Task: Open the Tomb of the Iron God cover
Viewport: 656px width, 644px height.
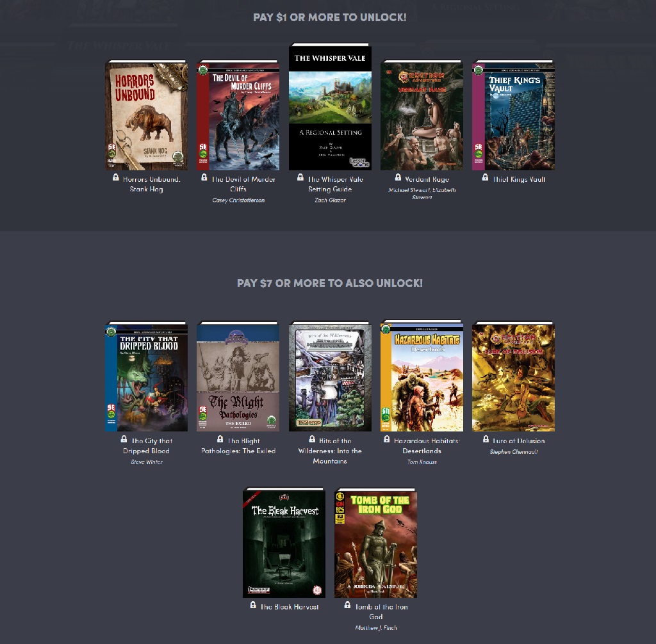Action: pos(375,543)
